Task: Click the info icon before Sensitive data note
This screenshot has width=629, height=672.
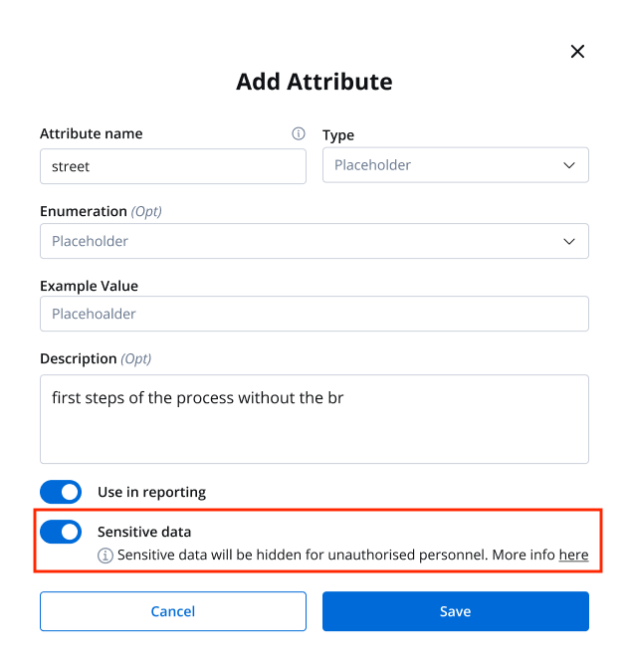Action: tap(105, 556)
